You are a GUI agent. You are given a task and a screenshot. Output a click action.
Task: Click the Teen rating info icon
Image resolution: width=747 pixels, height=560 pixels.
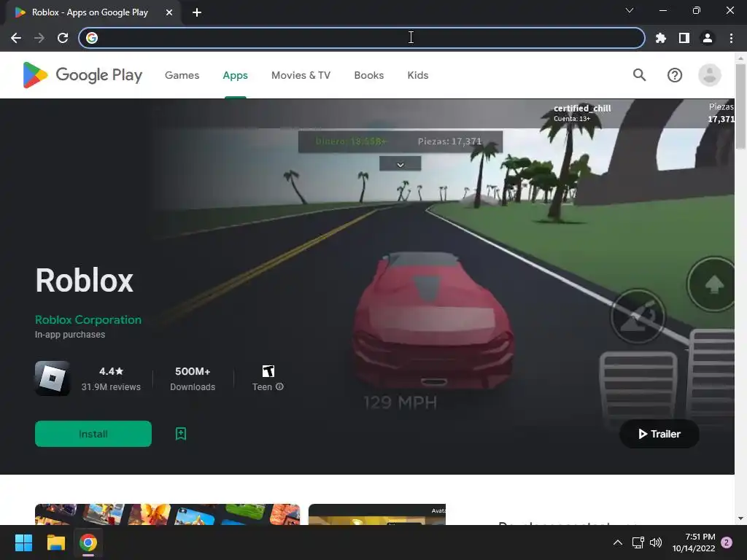[279, 386]
